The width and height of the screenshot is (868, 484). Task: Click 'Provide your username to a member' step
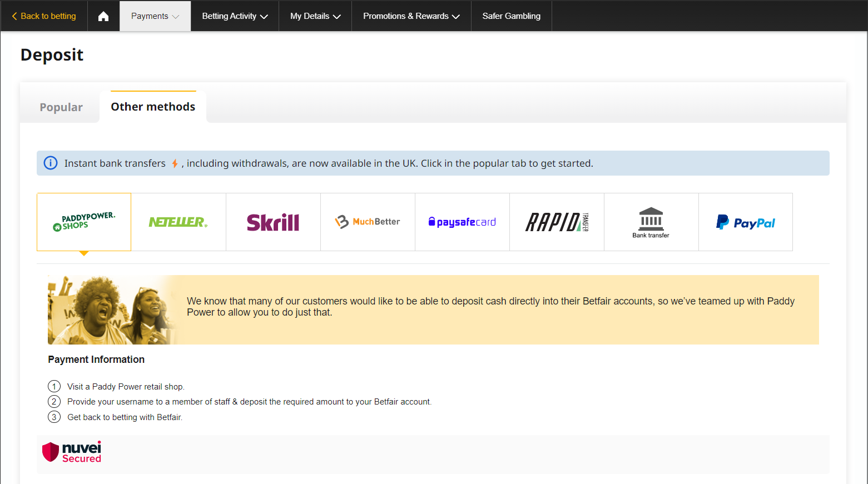249,402
